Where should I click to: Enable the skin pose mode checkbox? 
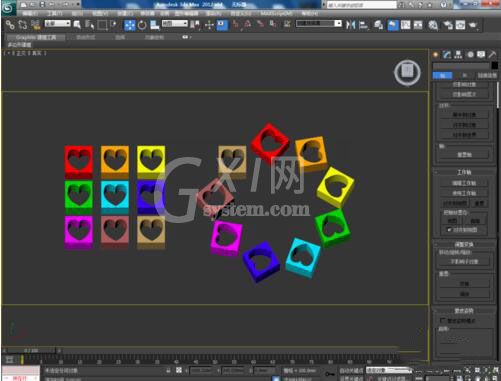tap(443, 320)
